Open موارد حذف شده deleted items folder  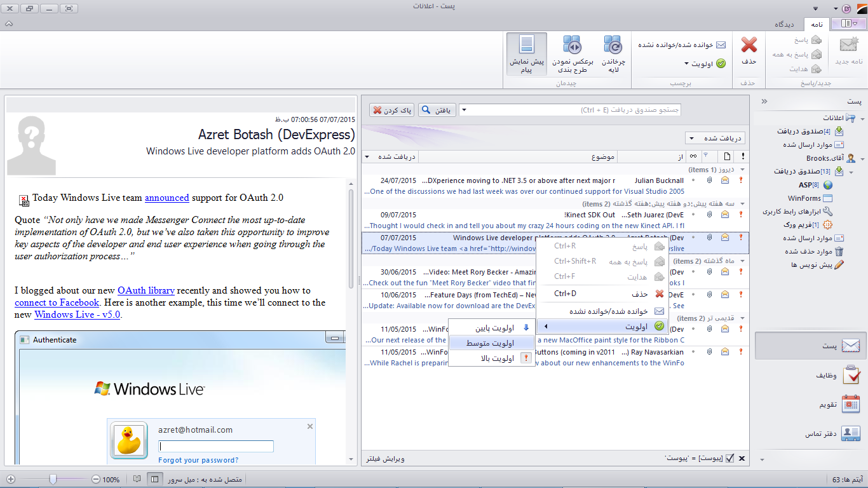(x=813, y=252)
